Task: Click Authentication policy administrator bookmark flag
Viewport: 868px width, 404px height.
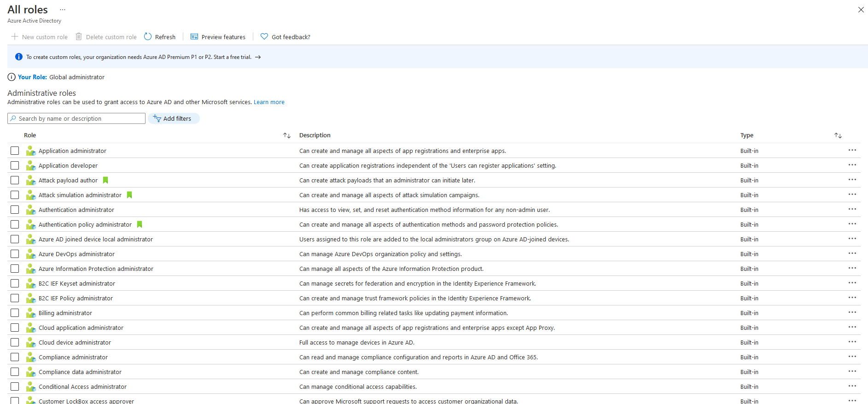Action: [140, 224]
